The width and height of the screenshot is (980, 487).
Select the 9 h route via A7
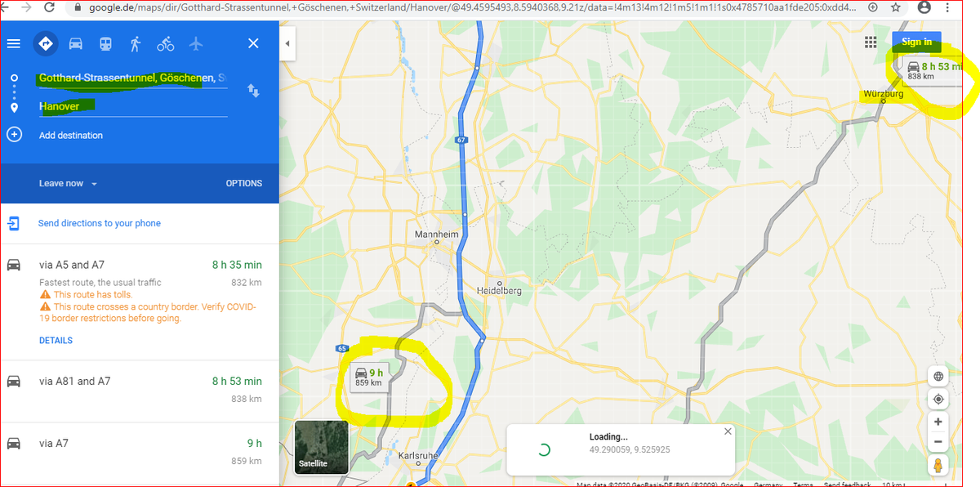140,453
